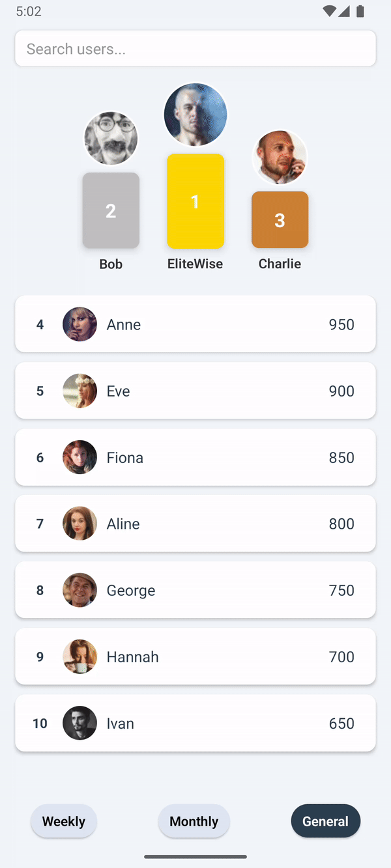
Task: Tap EliteWise's first-place avatar
Action: point(195,115)
